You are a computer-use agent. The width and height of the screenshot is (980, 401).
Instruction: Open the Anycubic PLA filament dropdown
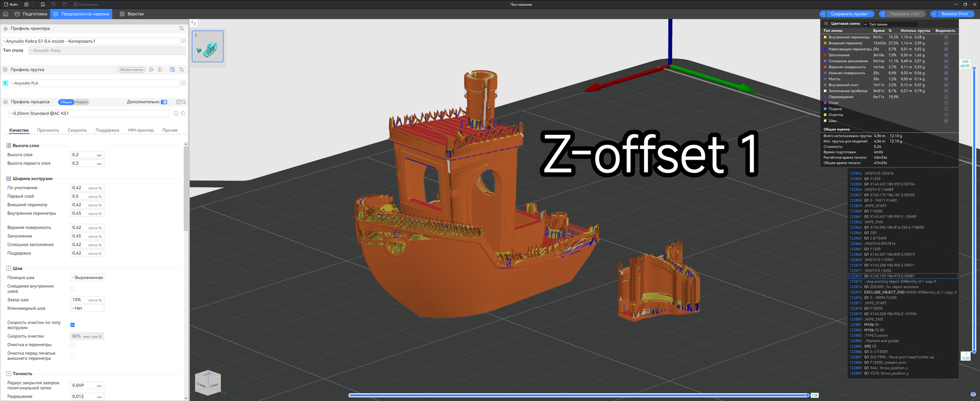click(95, 83)
